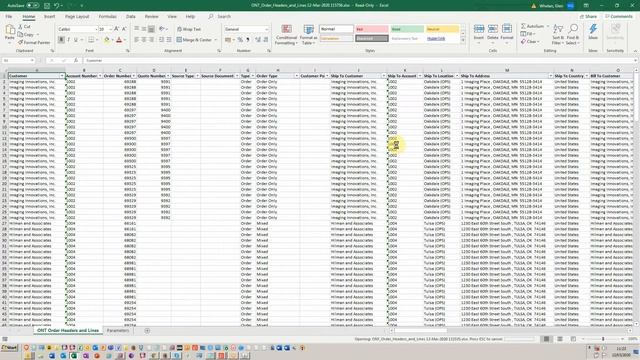Apply the Neutral cell style

coord(442,29)
